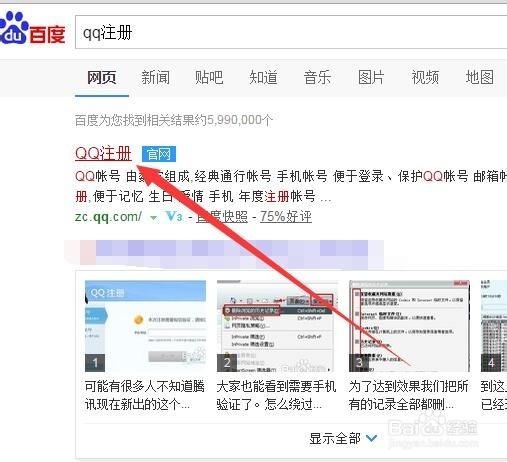Go to the 知道 tab
The image size is (507, 462).
[x=263, y=77]
